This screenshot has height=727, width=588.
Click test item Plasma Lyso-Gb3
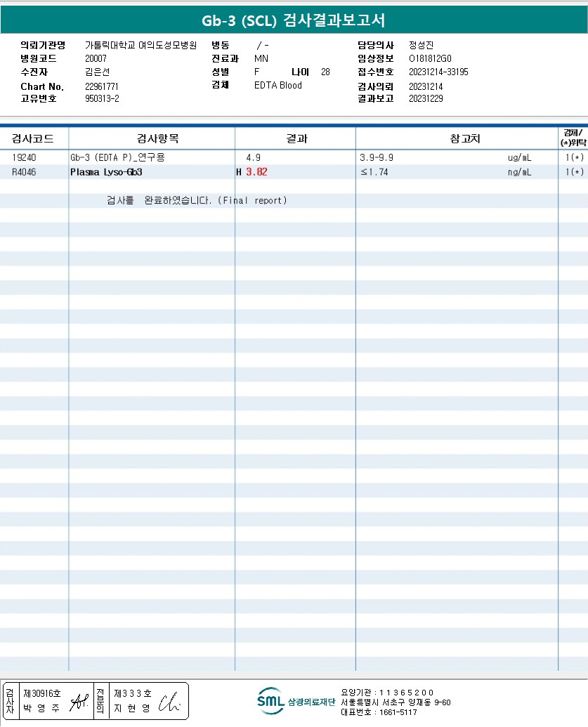(106, 172)
